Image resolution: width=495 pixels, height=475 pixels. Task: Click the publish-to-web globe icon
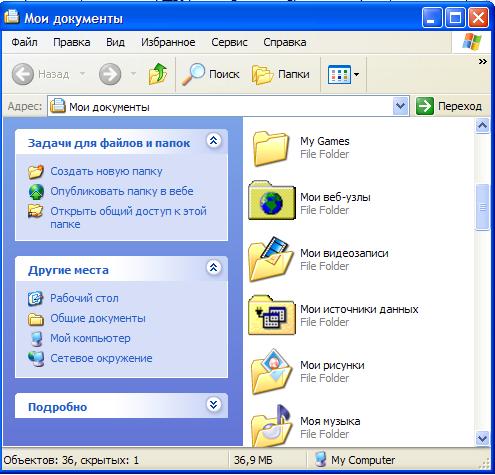click(36, 192)
